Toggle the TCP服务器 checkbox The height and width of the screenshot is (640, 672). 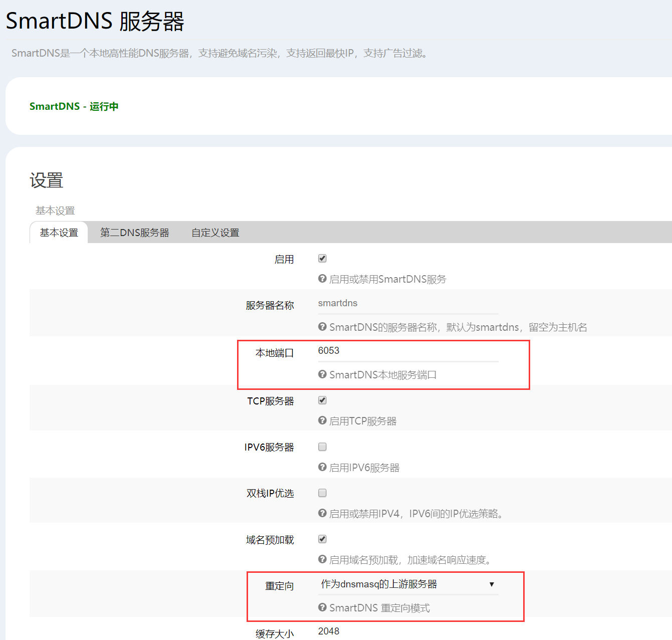click(322, 400)
